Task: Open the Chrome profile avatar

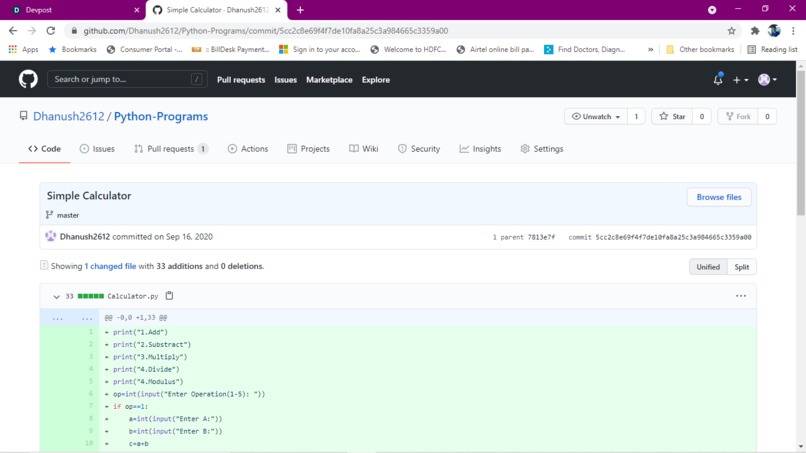Action: [x=774, y=31]
